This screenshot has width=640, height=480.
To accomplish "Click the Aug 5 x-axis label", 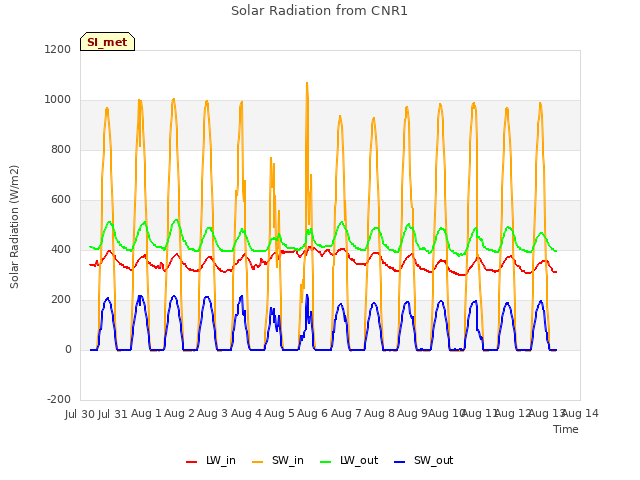I will [x=279, y=413].
